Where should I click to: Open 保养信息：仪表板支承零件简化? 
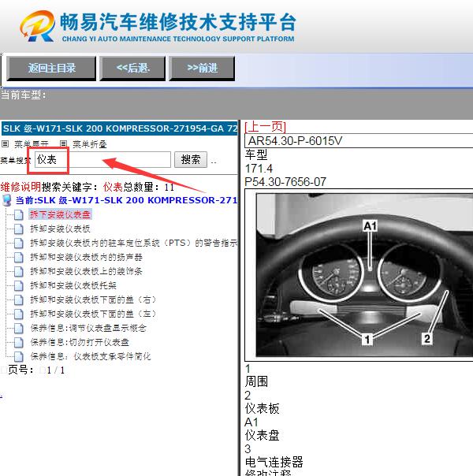pos(91,356)
